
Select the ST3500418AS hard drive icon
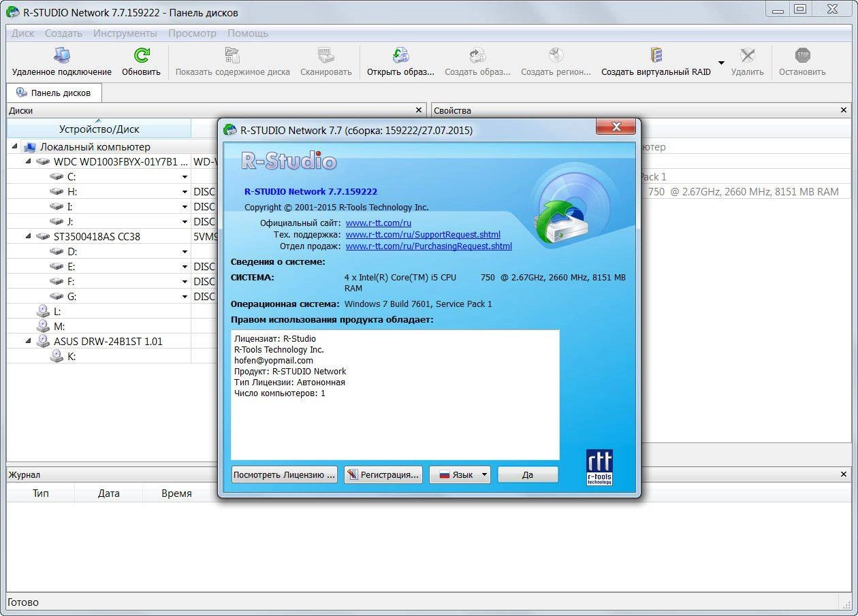43,237
